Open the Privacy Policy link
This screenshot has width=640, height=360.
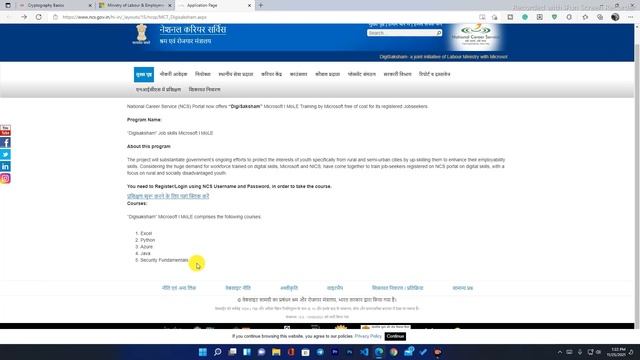(x=368, y=336)
